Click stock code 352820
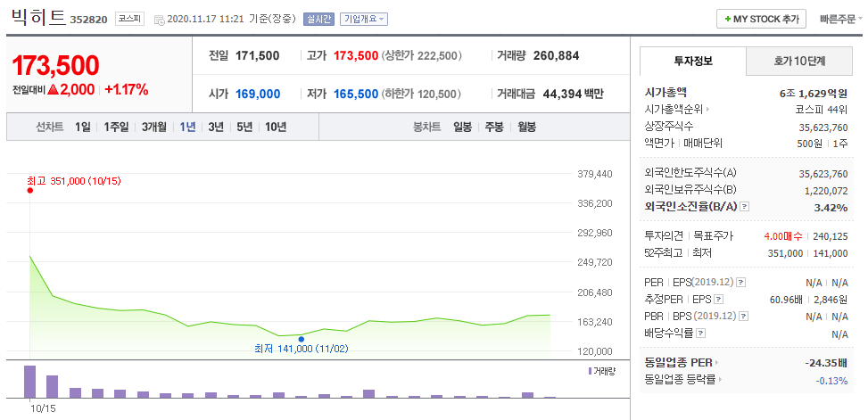 (88, 21)
